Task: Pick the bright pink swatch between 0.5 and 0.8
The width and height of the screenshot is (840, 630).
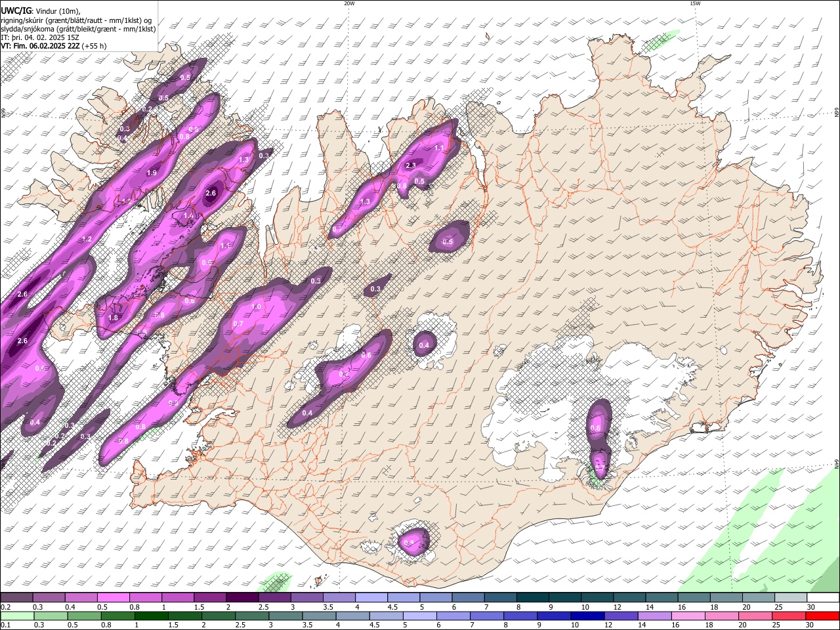Action: point(113,598)
